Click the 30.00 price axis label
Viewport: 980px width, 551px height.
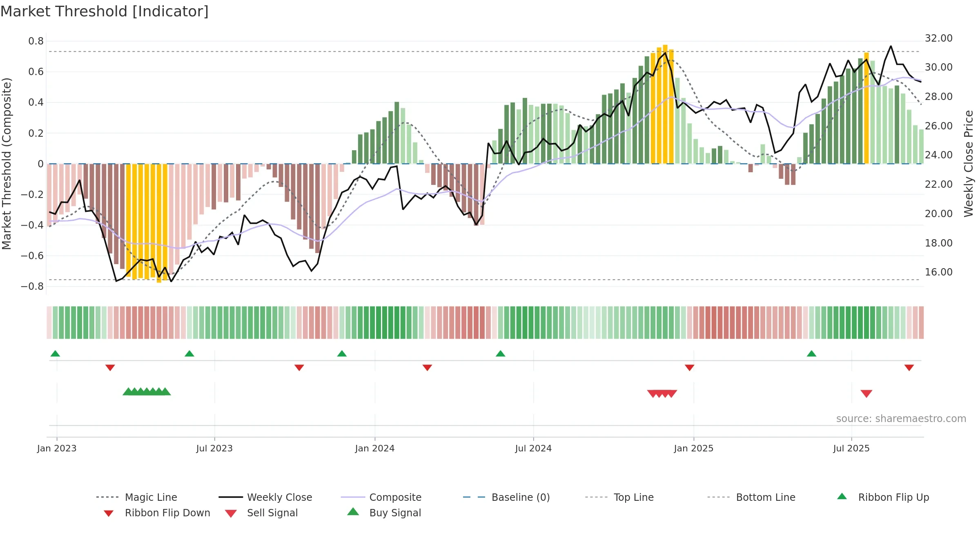(x=939, y=67)
